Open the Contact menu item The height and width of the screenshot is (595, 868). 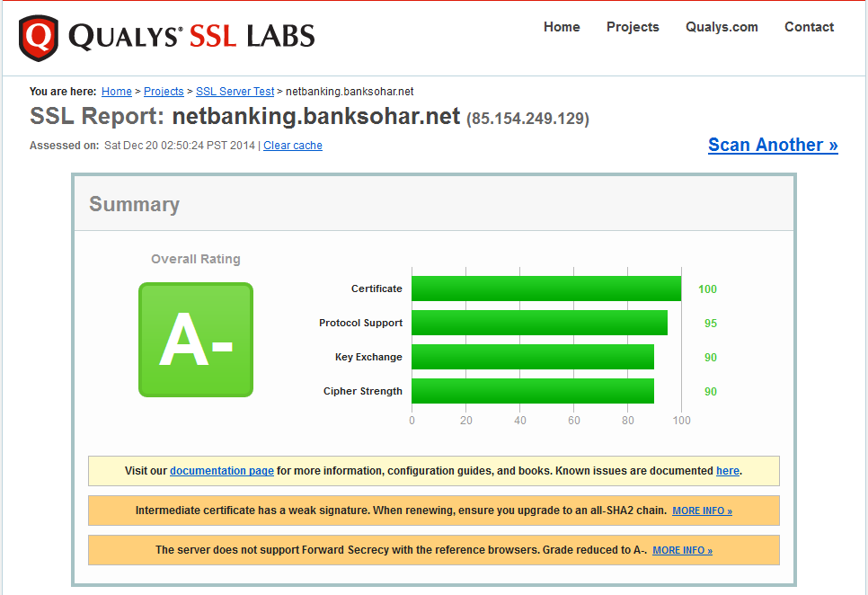[809, 27]
